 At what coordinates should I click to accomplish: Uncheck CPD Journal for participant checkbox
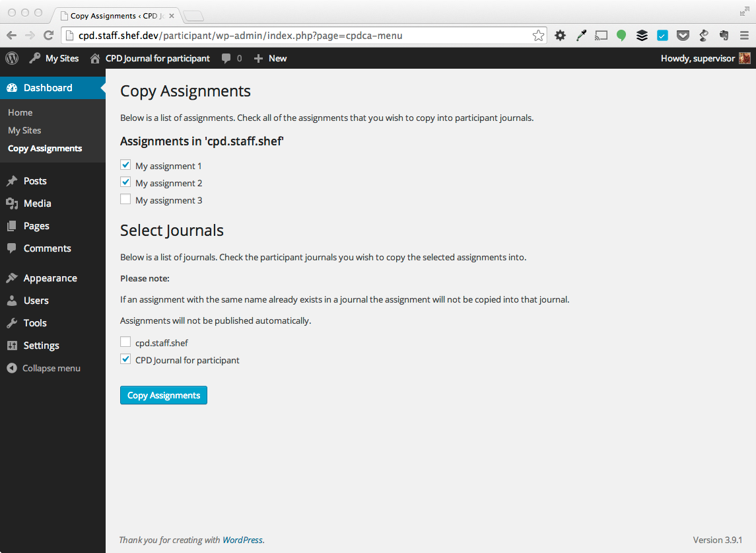[x=125, y=359]
